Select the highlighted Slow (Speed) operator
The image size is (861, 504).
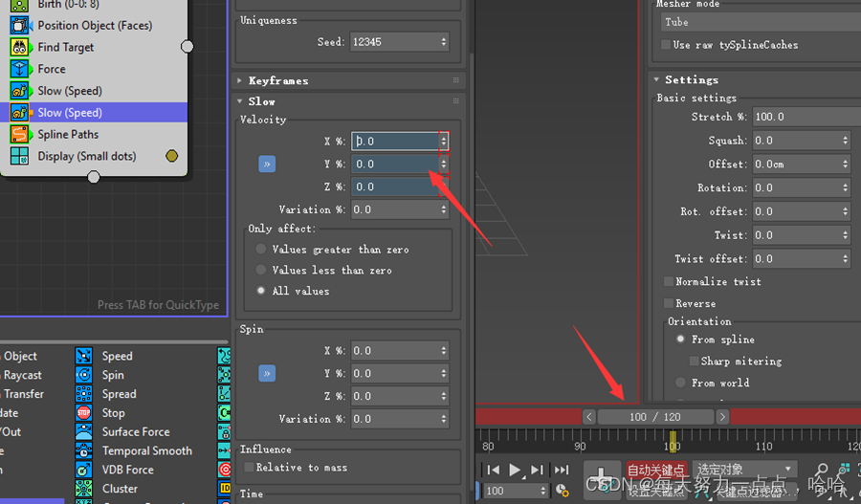(94, 113)
